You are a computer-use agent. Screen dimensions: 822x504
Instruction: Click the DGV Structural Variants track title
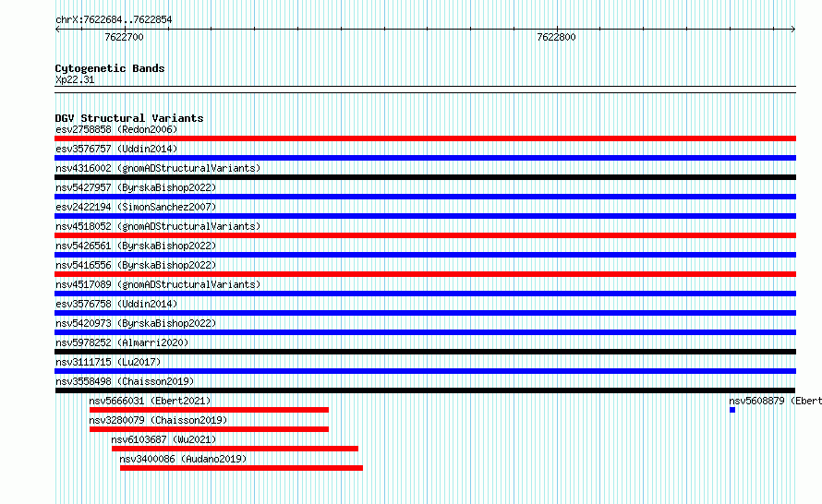click(x=129, y=118)
